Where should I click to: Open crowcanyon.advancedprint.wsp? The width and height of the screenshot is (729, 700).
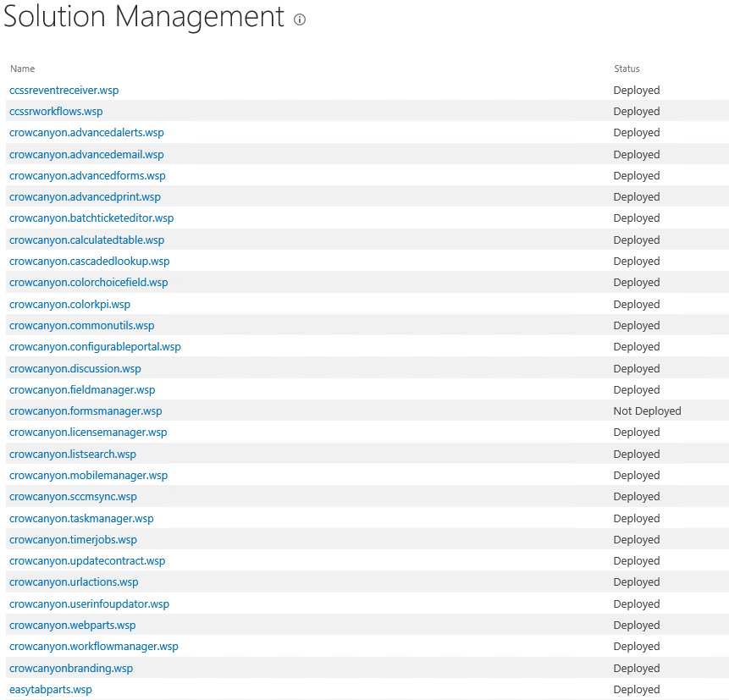85,197
